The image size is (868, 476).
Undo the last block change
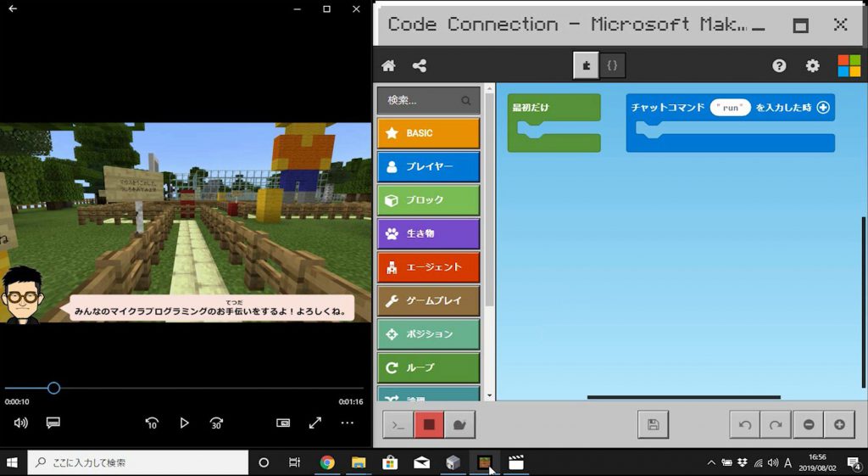[744, 424]
